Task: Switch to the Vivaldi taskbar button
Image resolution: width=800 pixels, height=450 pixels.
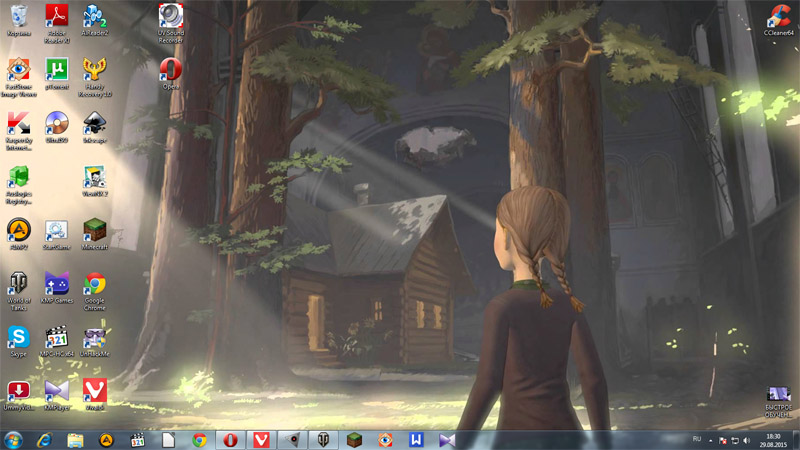Action: click(262, 440)
